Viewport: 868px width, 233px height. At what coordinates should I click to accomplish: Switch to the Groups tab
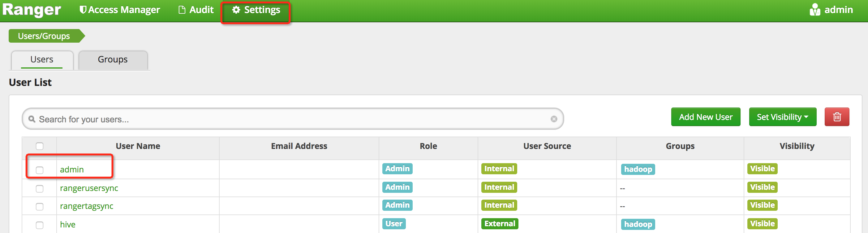(x=113, y=60)
